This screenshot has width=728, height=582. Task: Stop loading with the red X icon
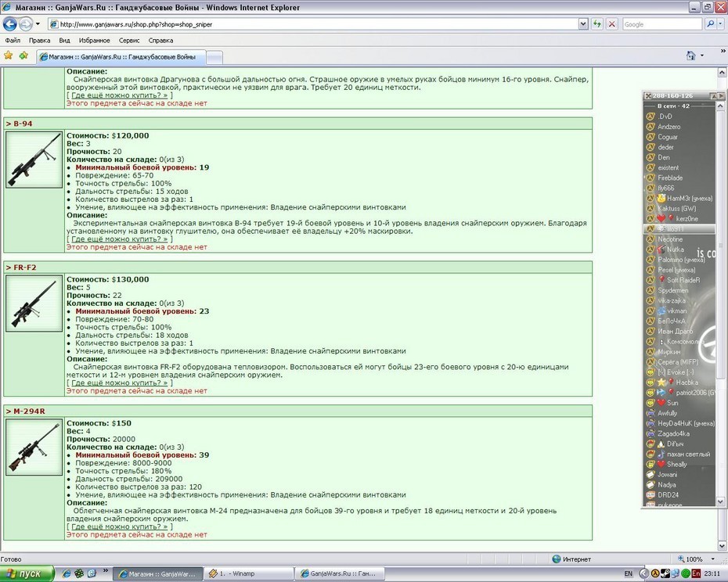point(612,24)
